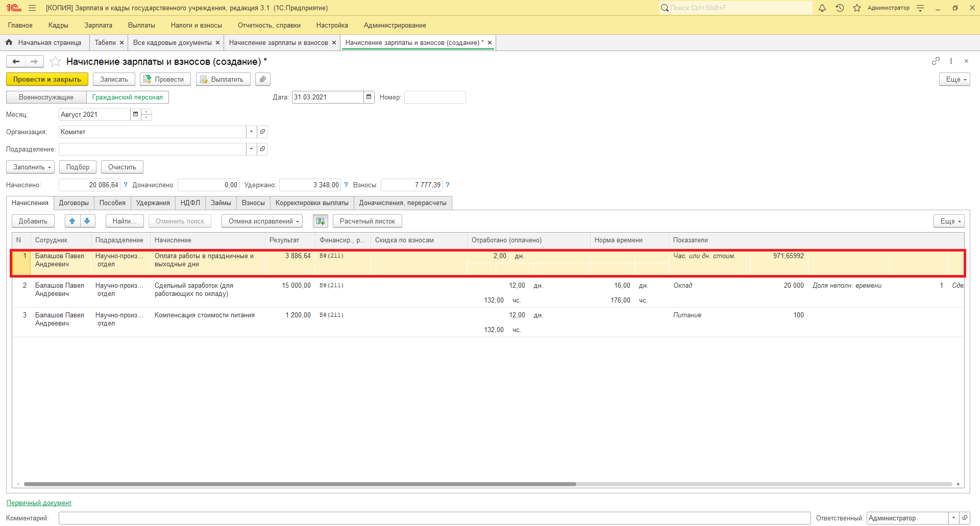980x526 pixels.
Task: Adjust the Месяц stepper arrows
Action: (x=146, y=115)
